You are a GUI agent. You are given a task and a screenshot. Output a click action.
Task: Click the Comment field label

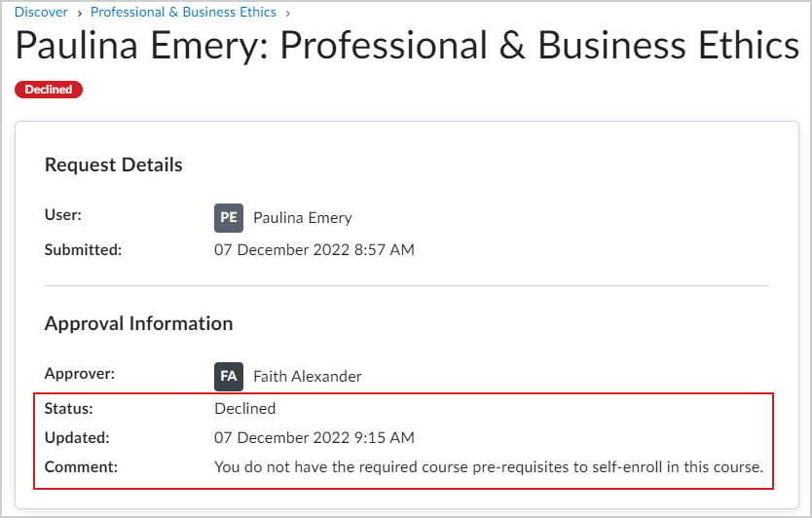tap(81, 467)
